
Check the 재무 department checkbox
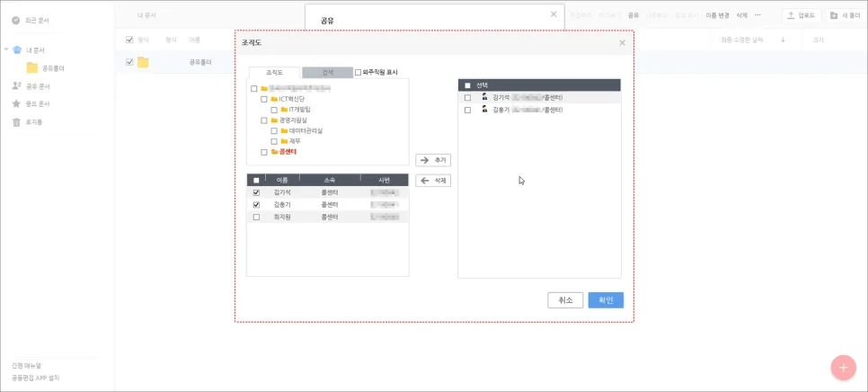274,141
